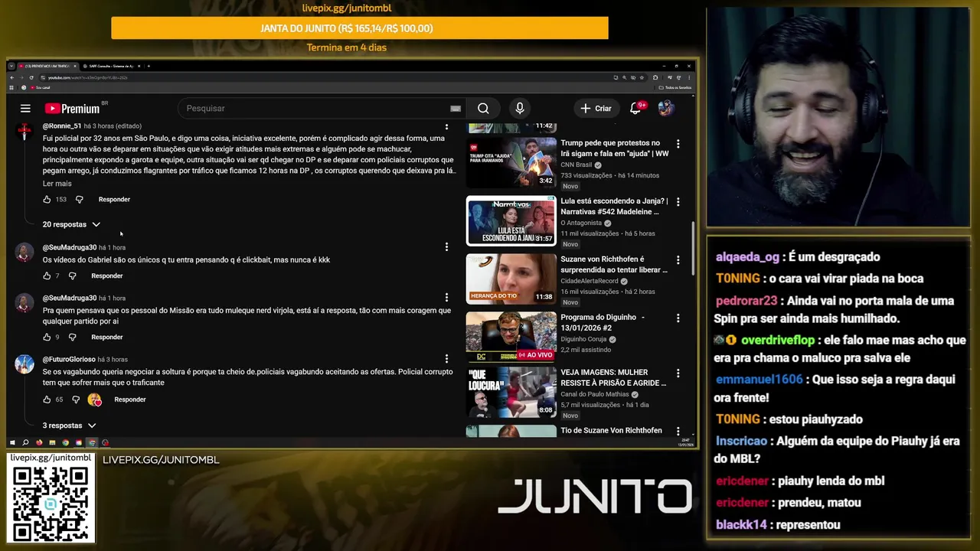
Task: Open File Explorer from the taskbar
Action: pos(52,442)
